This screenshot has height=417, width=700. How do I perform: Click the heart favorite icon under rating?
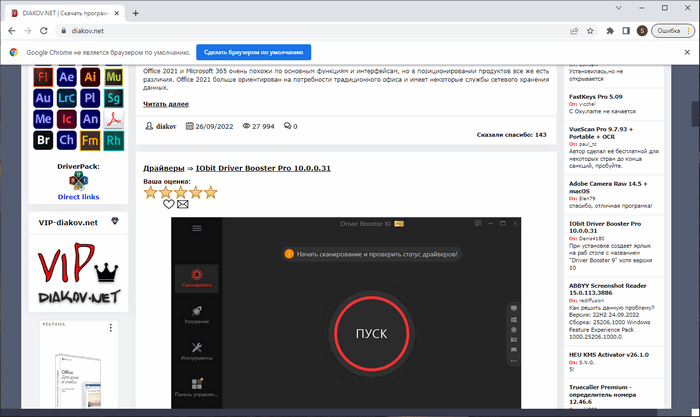(169, 204)
